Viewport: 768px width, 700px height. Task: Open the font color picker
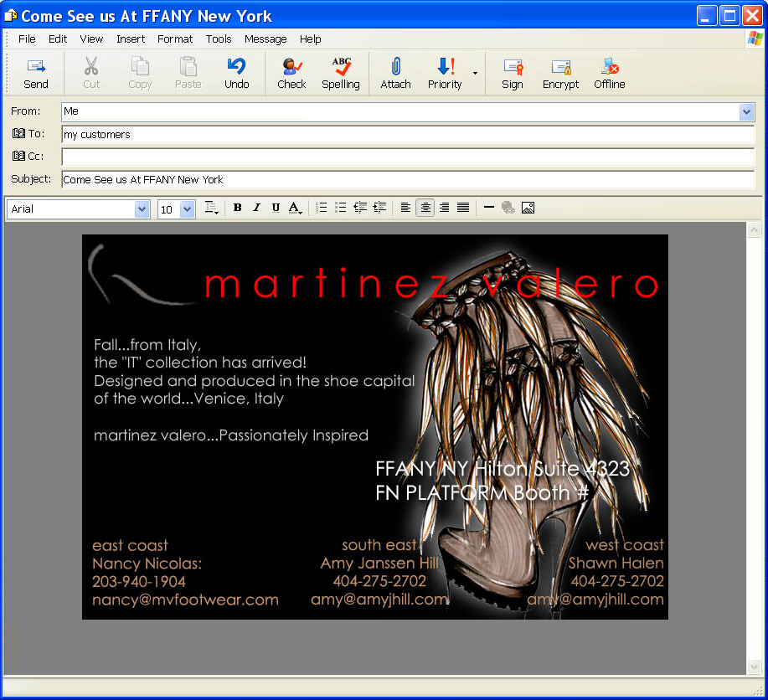pyautogui.click(x=295, y=208)
